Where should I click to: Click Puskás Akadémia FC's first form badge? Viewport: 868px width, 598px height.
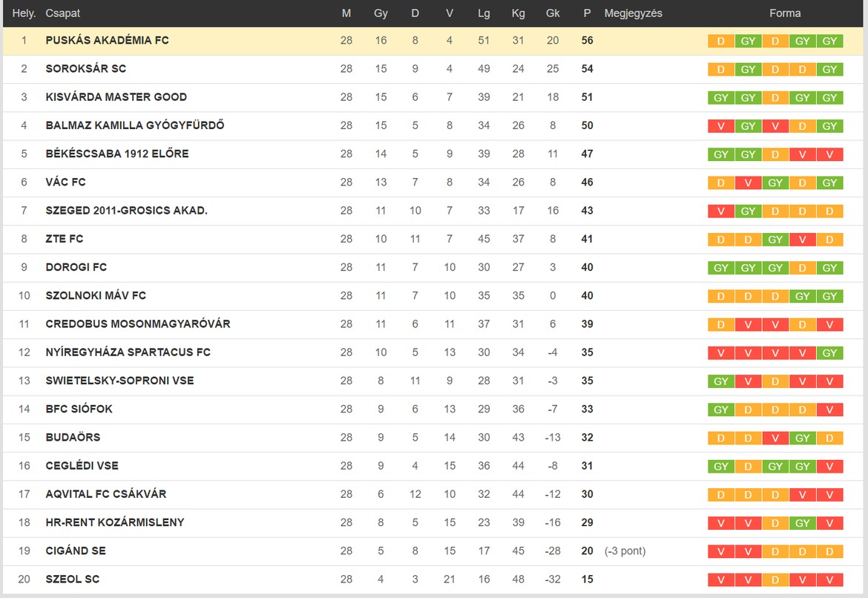click(721, 41)
